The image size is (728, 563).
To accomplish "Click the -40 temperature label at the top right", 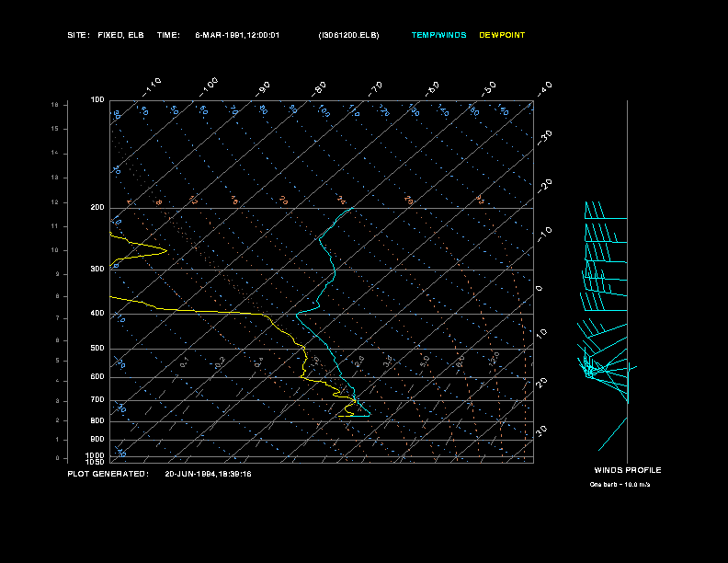I will pyautogui.click(x=543, y=87).
